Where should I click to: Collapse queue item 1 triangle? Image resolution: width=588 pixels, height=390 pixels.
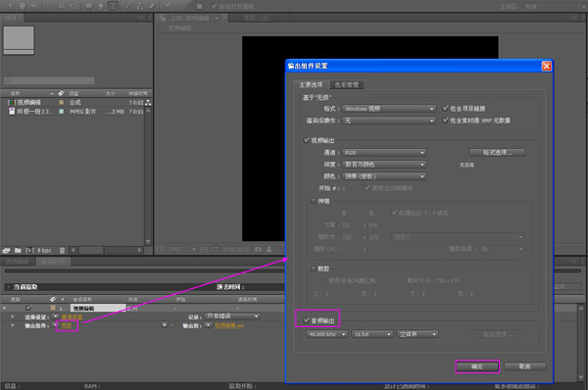point(4,308)
